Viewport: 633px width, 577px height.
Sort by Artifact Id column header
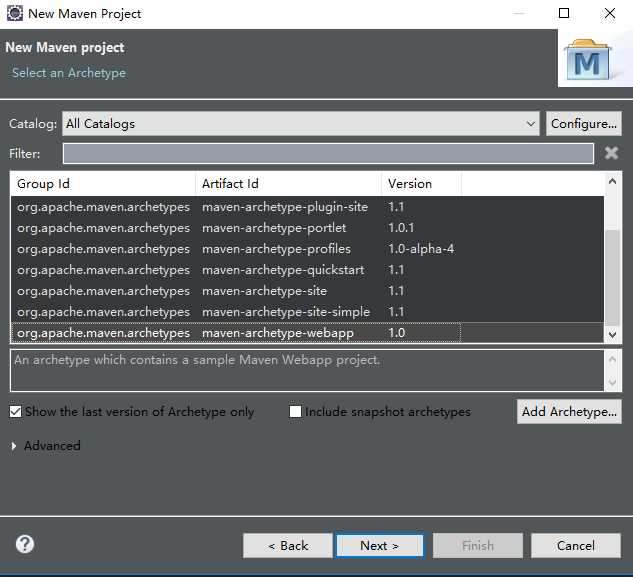(288, 184)
